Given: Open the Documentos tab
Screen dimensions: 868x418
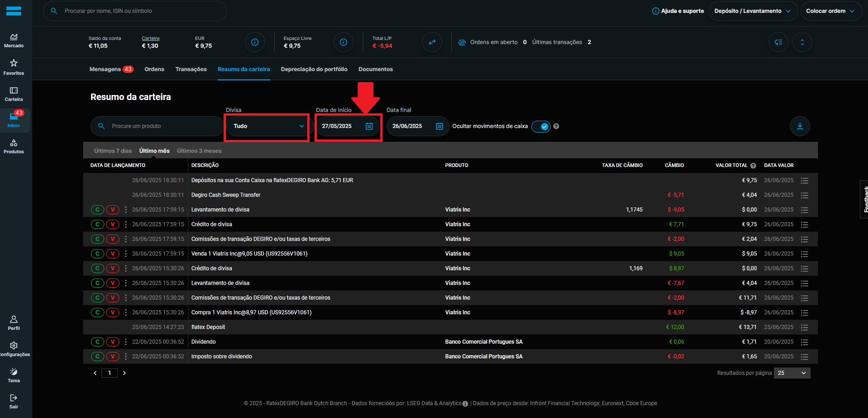Looking at the screenshot, I should [376, 69].
